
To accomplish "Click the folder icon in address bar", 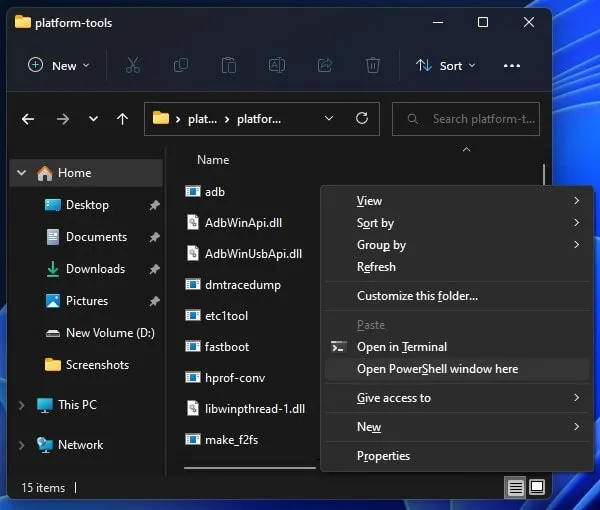I will coord(161,118).
